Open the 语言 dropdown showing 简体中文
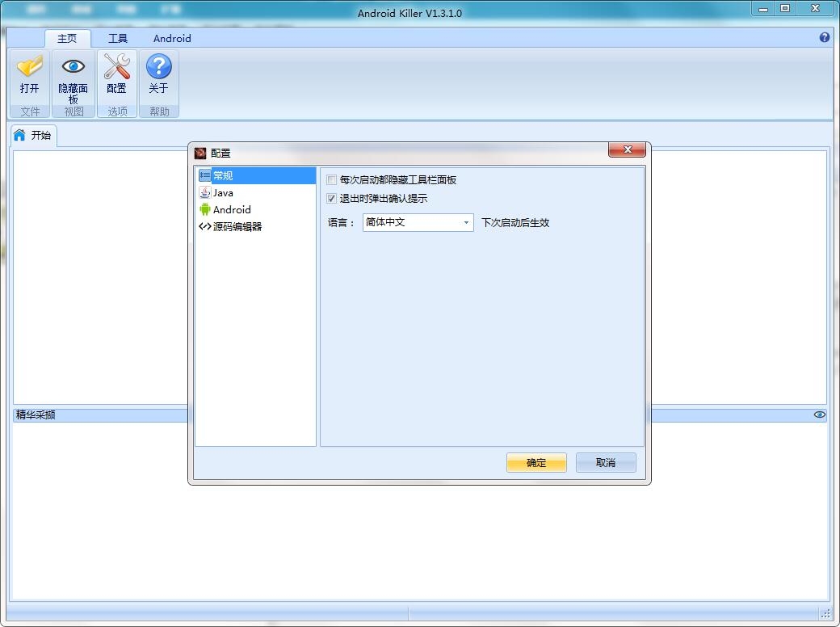This screenshot has height=627, width=840. click(418, 222)
